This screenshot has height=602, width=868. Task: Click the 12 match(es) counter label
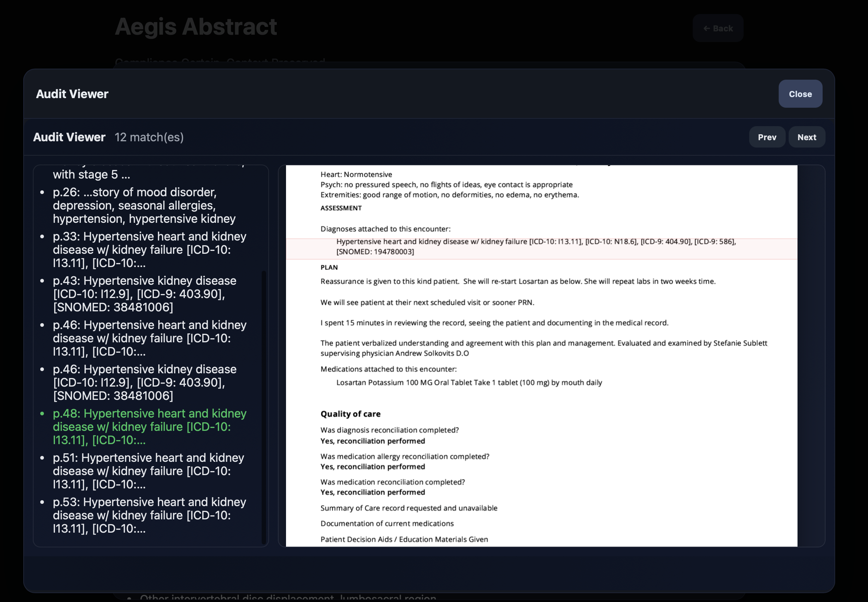point(149,137)
